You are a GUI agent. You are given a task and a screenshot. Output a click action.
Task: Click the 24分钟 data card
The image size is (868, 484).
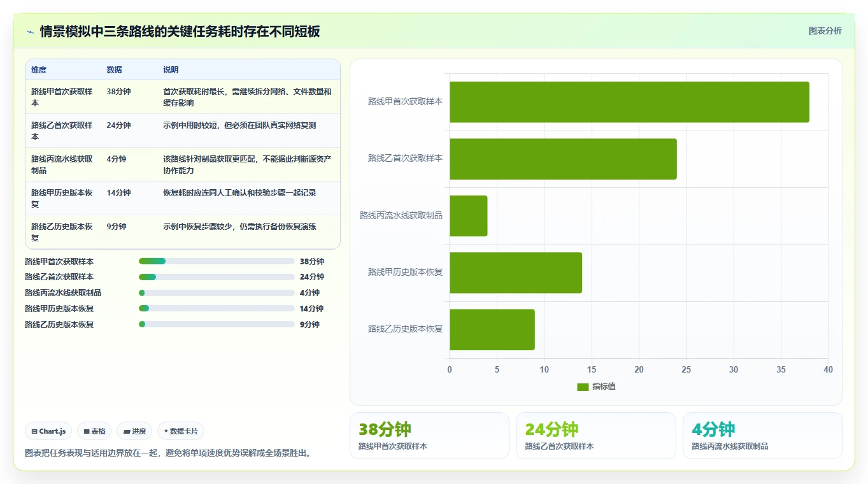[595, 436]
